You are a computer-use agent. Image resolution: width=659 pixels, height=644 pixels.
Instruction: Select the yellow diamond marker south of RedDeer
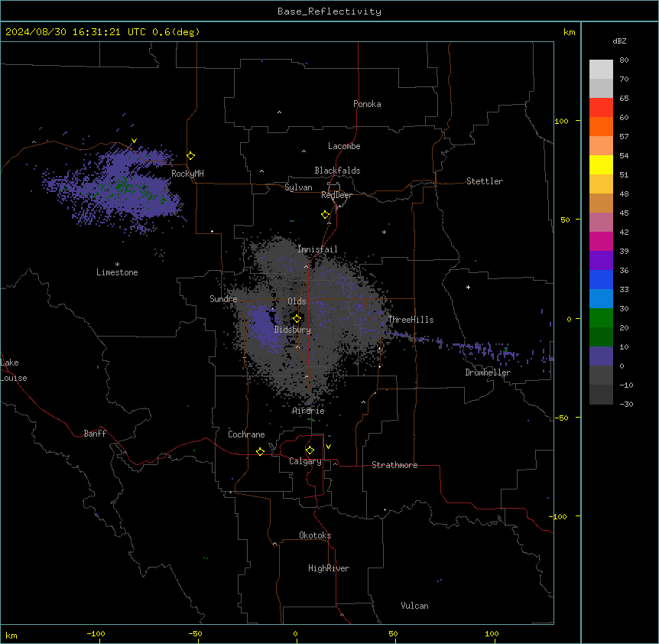326,215
